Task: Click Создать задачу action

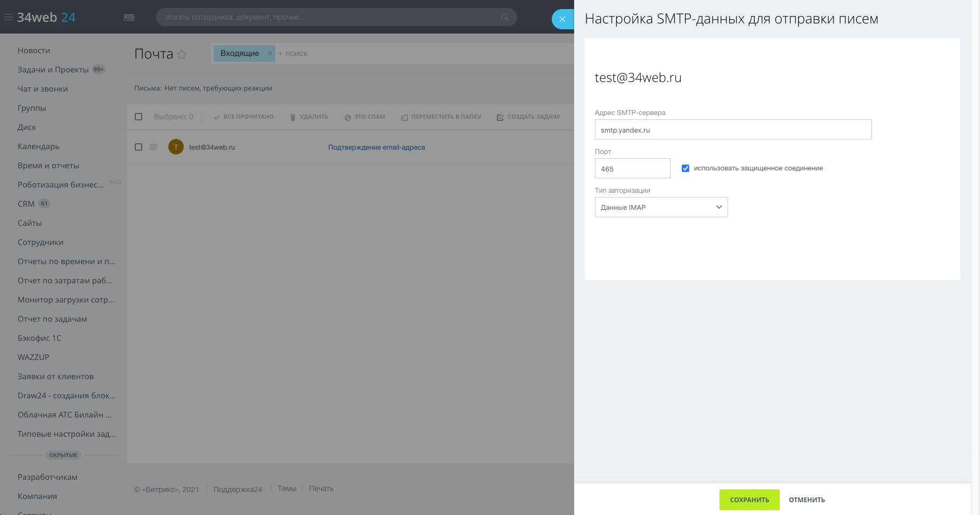Action: pyautogui.click(x=528, y=117)
